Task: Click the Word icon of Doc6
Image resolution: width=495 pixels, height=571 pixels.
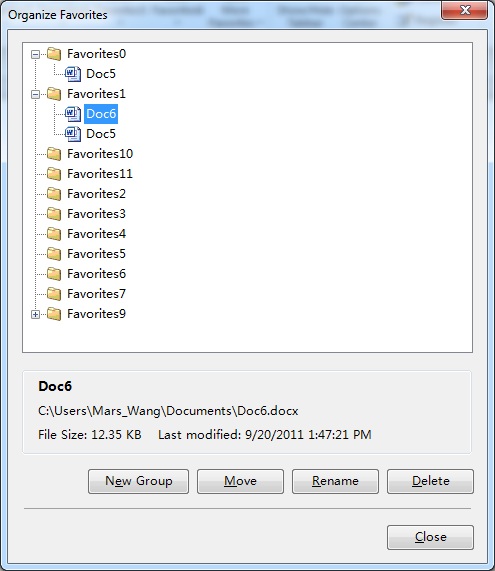Action: 73,114
